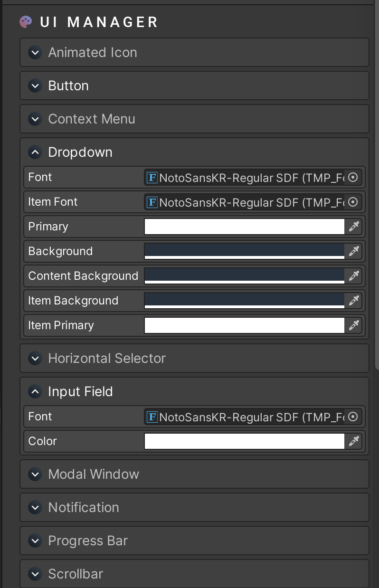Image resolution: width=379 pixels, height=588 pixels.
Task: Expand the Horizontal Selector section
Action: pyautogui.click(x=35, y=358)
